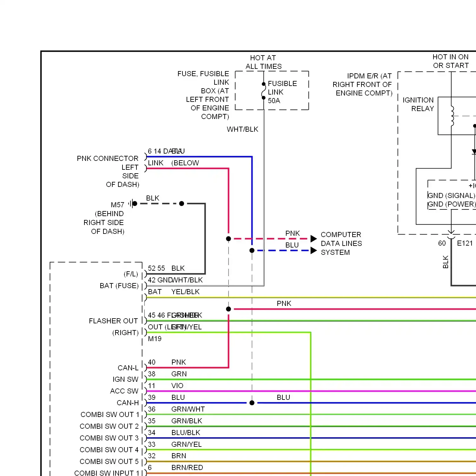Click the COMBI SW OUT 3 label
The image size is (476, 476).
click(x=109, y=438)
